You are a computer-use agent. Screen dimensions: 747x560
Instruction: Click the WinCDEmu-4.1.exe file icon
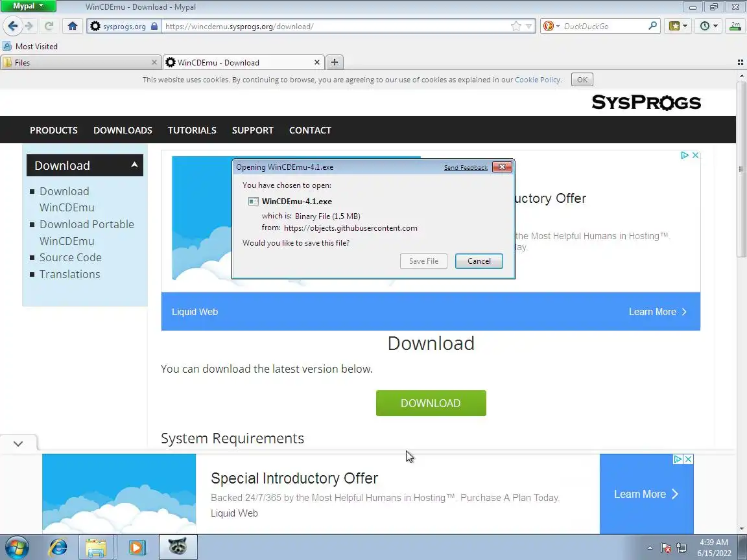254,202
